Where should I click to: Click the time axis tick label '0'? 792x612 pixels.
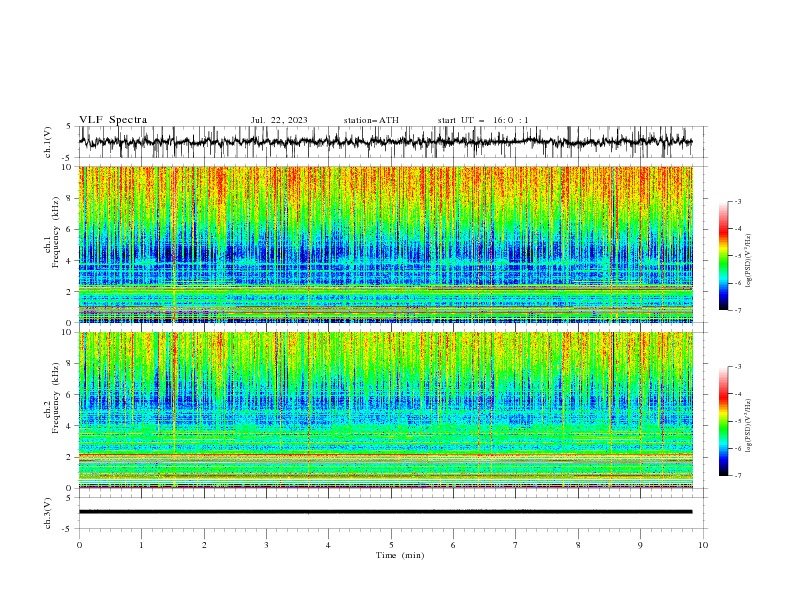point(79,545)
